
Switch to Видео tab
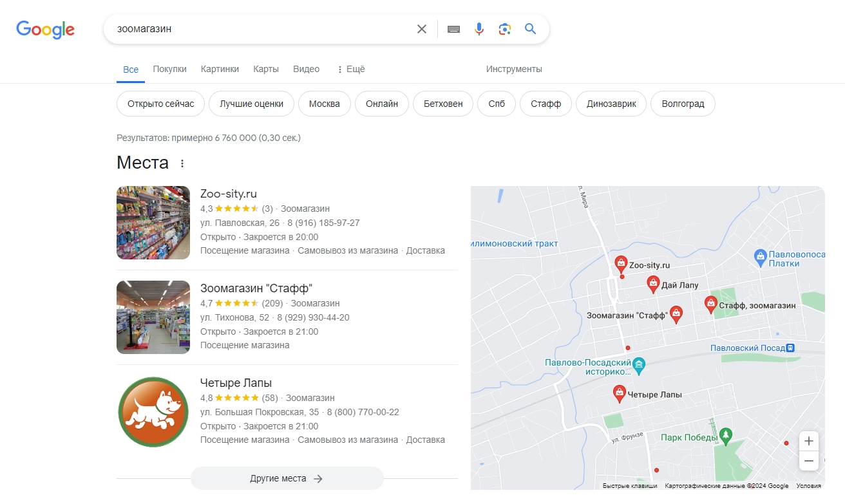(x=306, y=69)
